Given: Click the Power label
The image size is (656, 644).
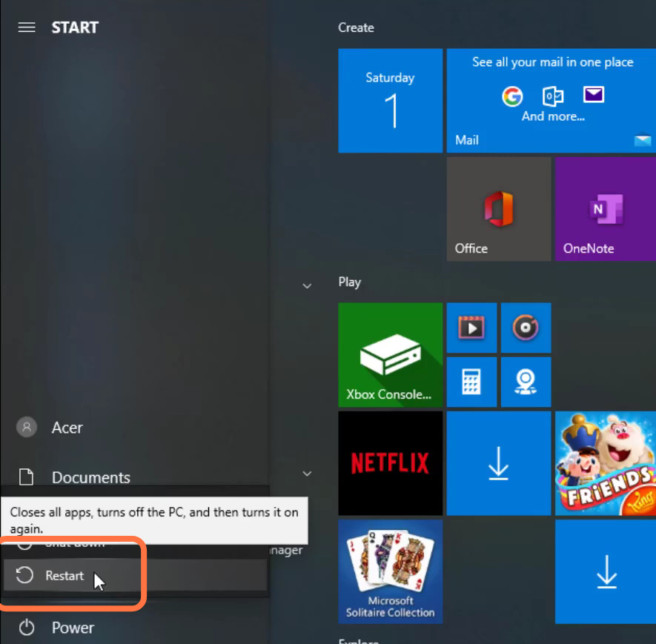Looking at the screenshot, I should (73, 628).
